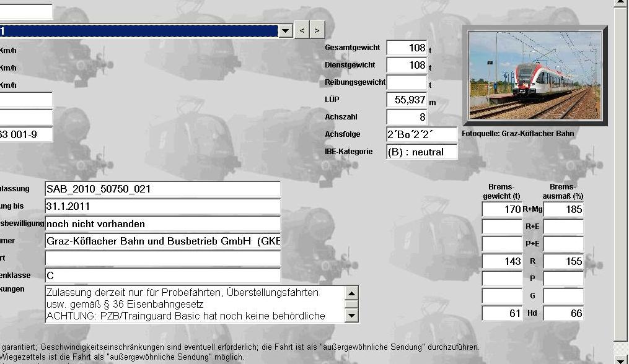Image resolution: width=629 pixels, height=364 pixels.
Task: Click the train photo thumbnail
Action: click(x=535, y=75)
